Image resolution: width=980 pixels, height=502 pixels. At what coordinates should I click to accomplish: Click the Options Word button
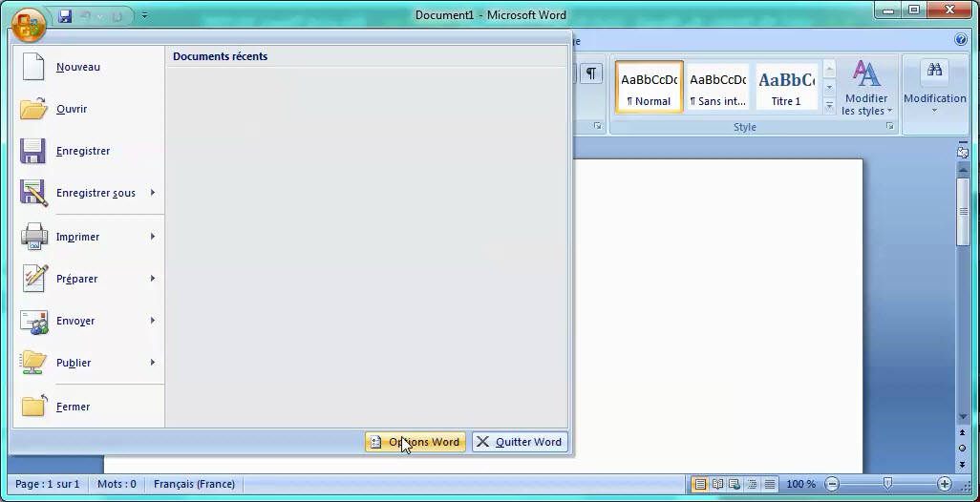[x=415, y=442]
